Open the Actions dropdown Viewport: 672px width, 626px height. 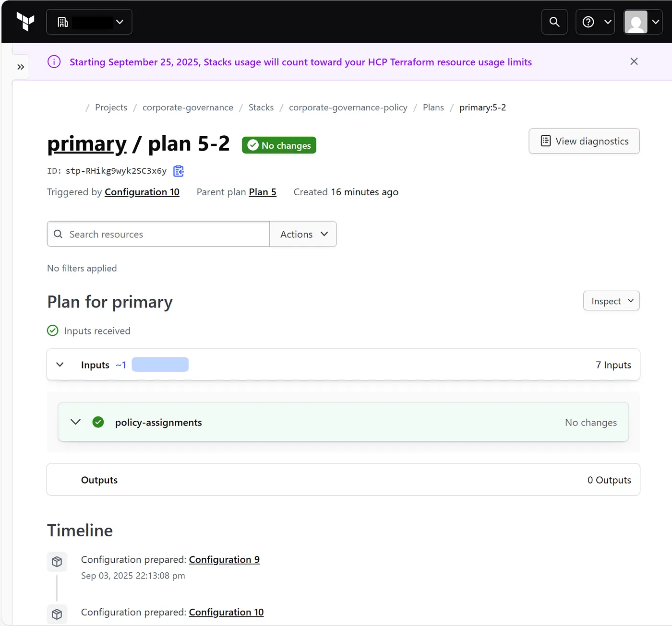pos(303,234)
